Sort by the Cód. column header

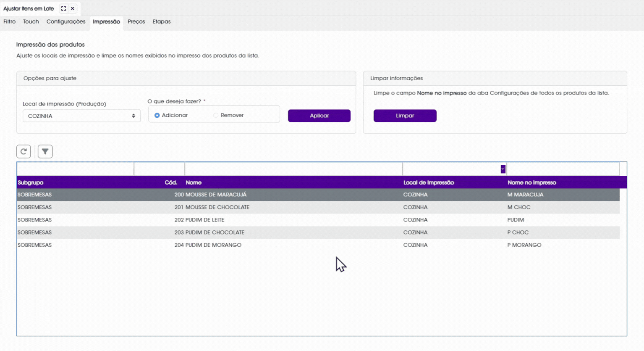[171, 182]
